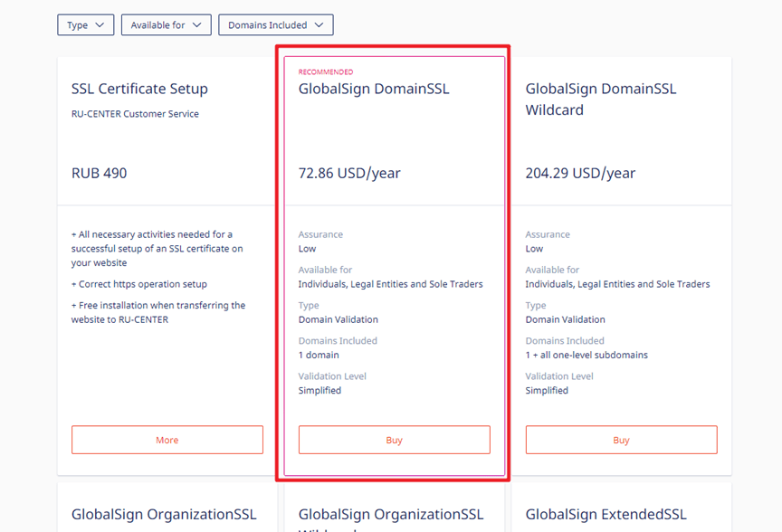Image resolution: width=782 pixels, height=532 pixels.
Task: Click '1 + all one-level subdomains' text
Action: [x=586, y=355]
